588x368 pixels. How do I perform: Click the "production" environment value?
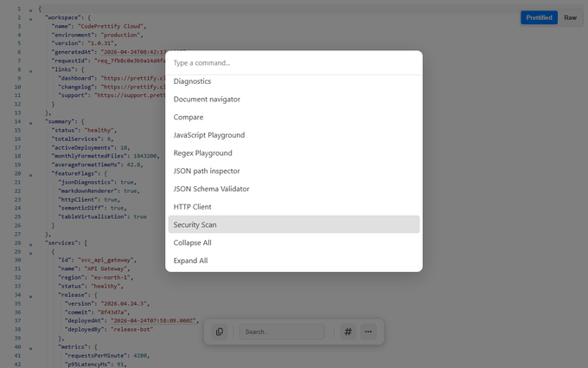120,35
